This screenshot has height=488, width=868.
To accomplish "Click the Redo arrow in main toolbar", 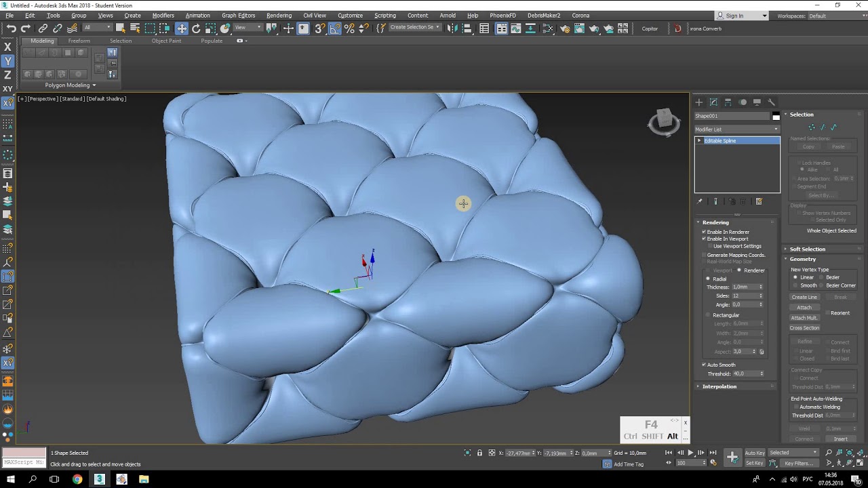I will pos(26,28).
